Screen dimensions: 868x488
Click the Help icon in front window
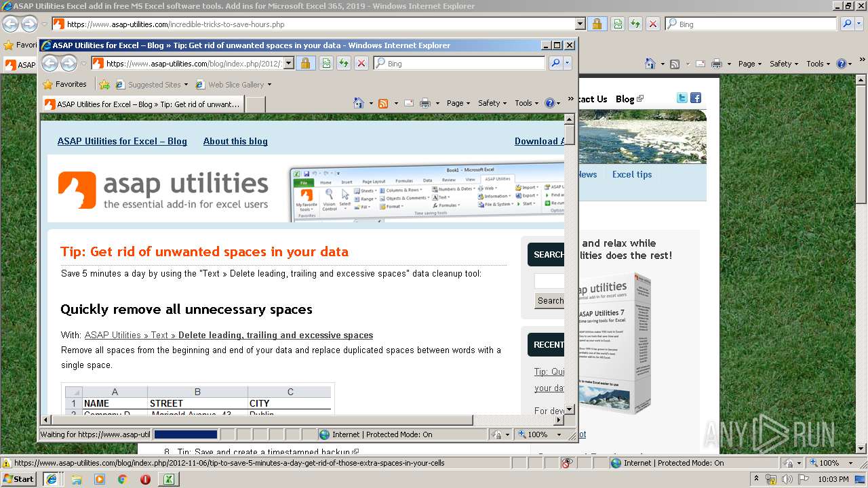click(x=549, y=103)
